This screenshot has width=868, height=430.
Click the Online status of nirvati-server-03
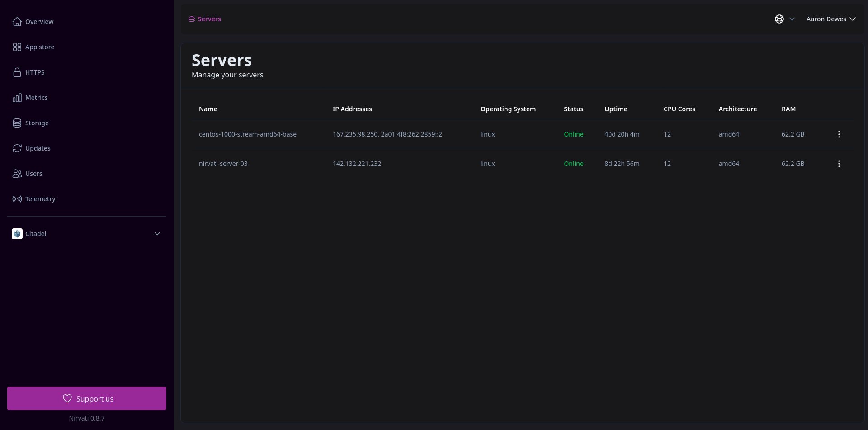[574, 163]
